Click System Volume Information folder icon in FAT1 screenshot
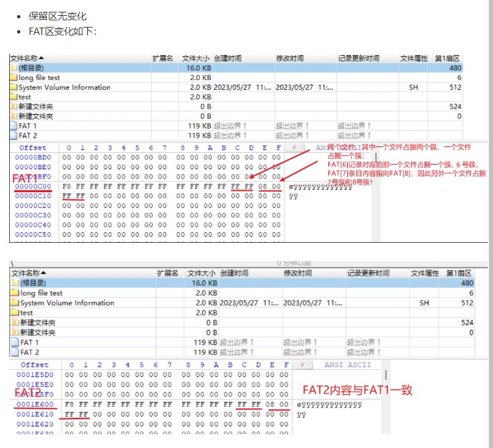This screenshot has height=448, width=493. pos(14,87)
